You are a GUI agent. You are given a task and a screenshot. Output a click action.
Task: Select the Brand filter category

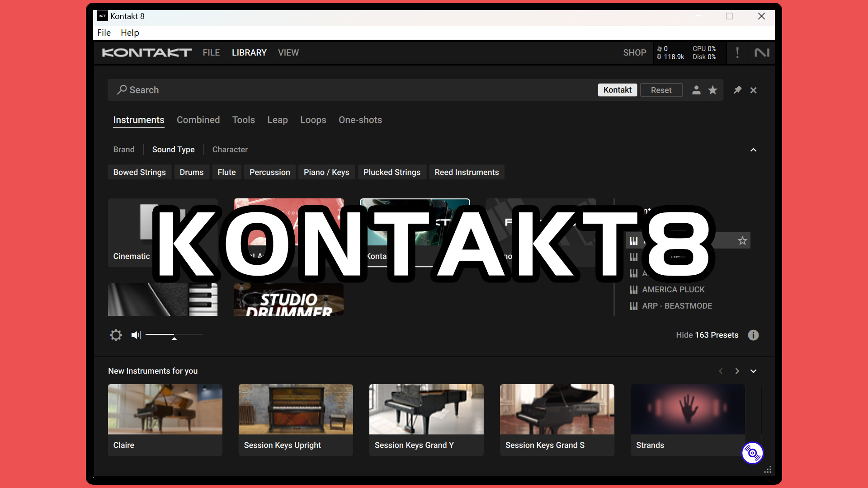(x=124, y=150)
